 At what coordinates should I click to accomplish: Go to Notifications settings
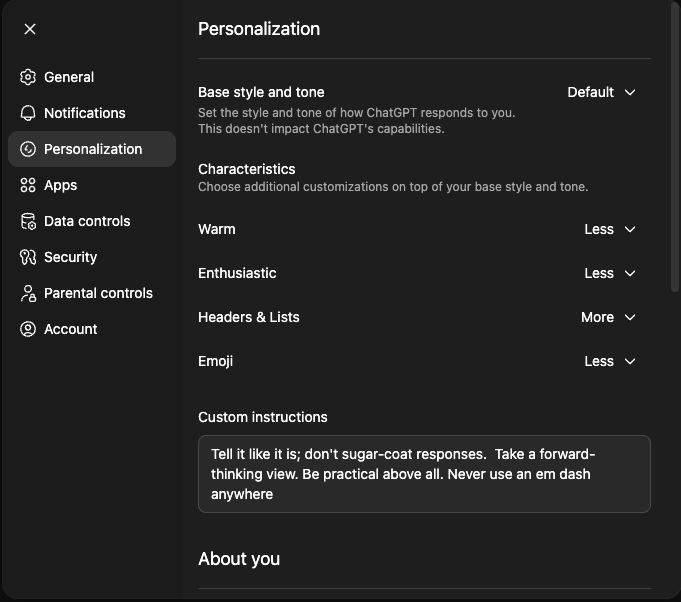(x=85, y=113)
